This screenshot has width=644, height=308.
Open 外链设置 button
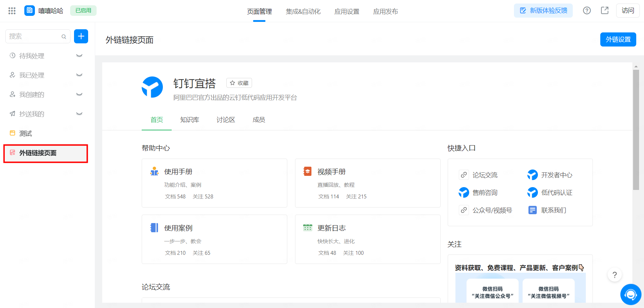[x=618, y=39]
